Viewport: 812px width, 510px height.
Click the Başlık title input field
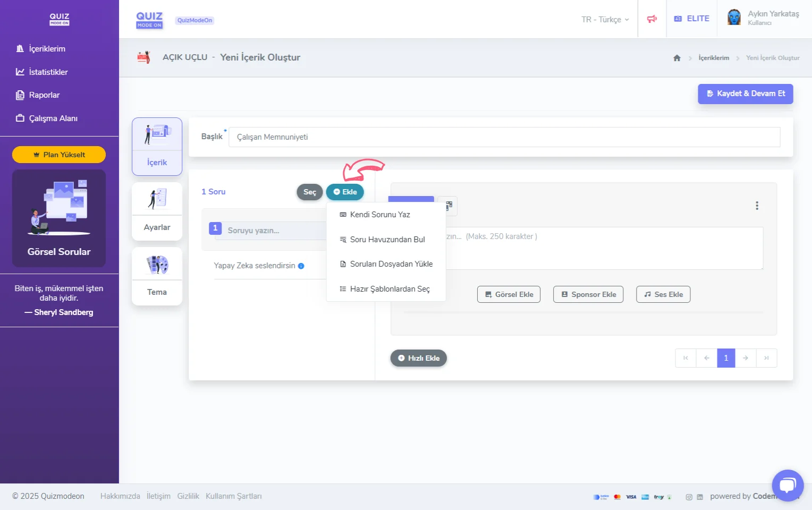click(x=504, y=137)
